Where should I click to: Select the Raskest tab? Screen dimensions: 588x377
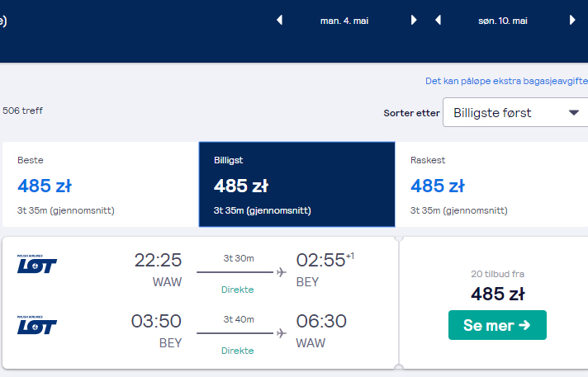[491, 185]
